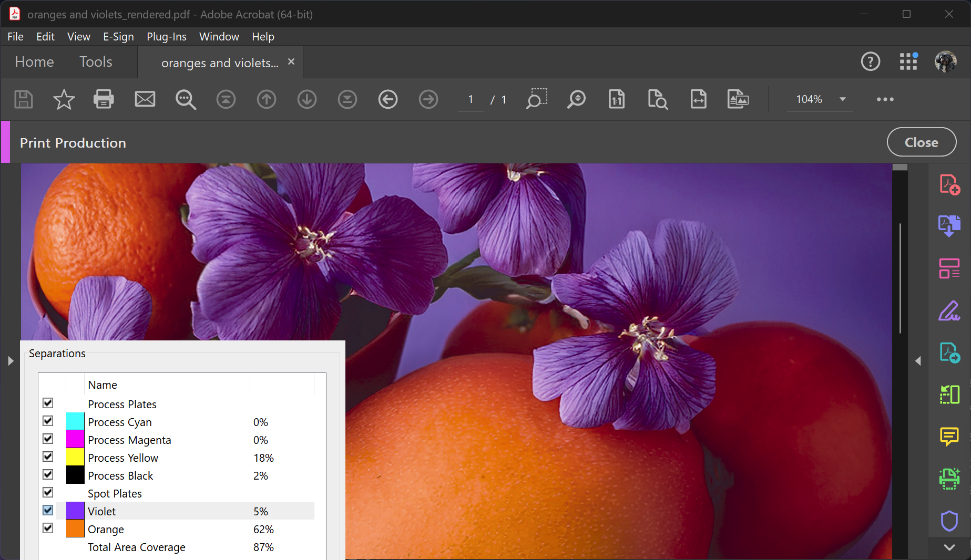
Task: Switch to the Tools tab
Action: pos(96,62)
